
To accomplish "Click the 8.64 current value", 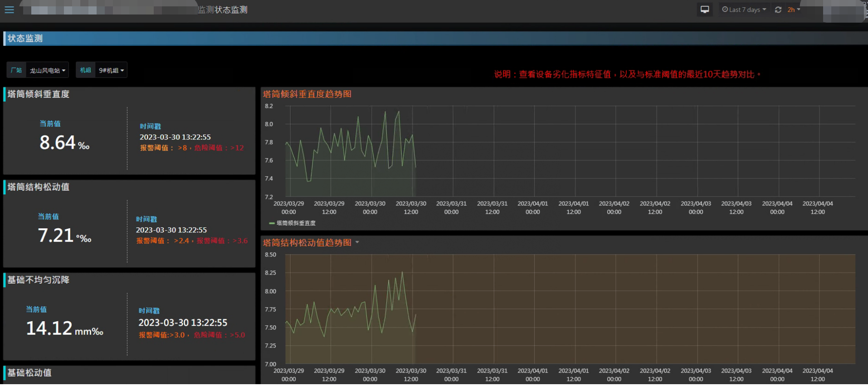I will 58,143.
